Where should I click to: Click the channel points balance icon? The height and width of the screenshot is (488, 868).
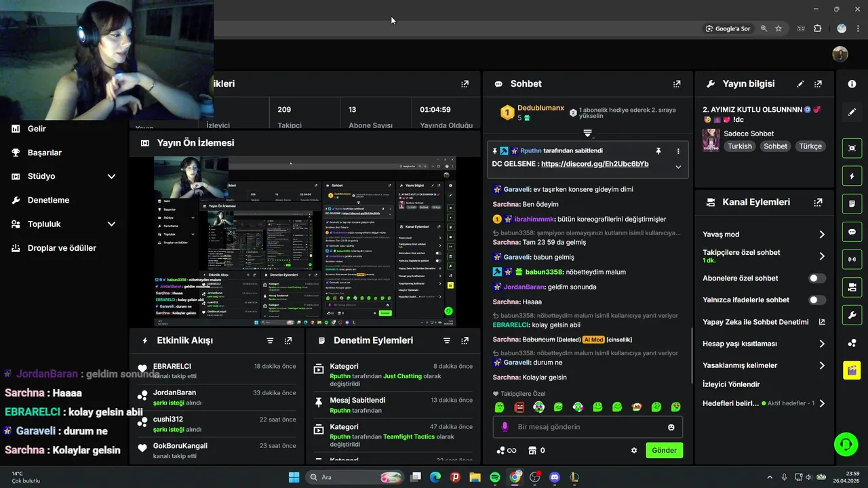[x=507, y=450]
